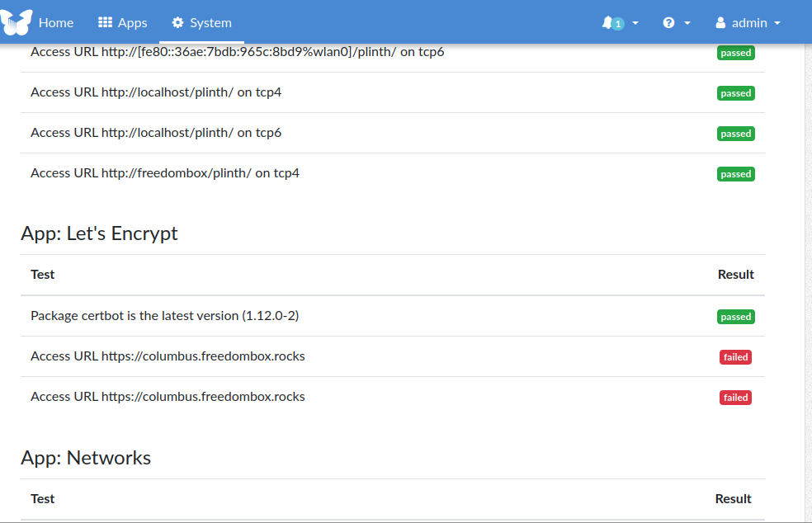
Task: Click passed badge for certbot package row
Action: pos(736,317)
